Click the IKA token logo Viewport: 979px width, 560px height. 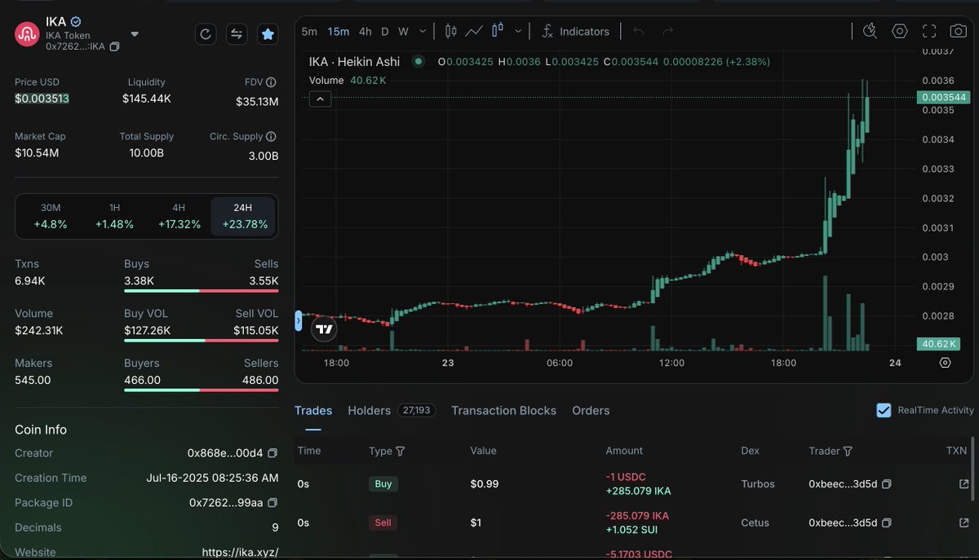pyautogui.click(x=28, y=34)
